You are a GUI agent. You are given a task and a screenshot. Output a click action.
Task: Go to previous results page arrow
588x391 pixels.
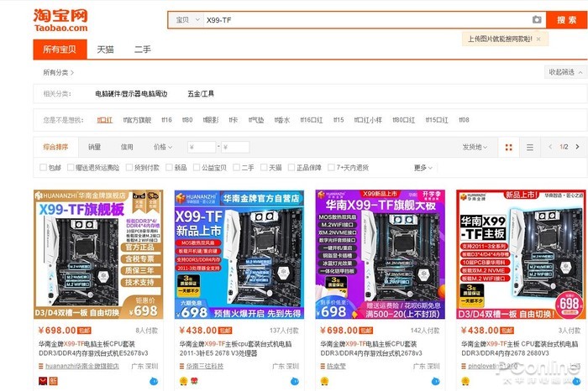[x=550, y=147]
